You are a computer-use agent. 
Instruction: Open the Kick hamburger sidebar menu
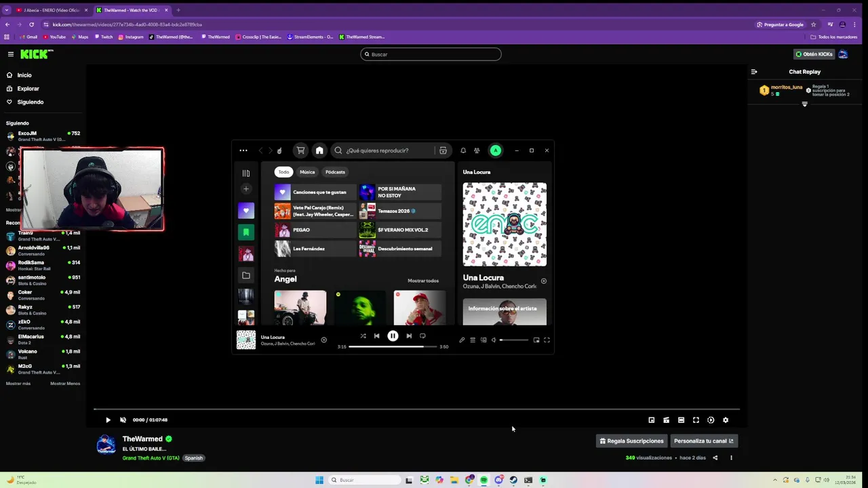(11, 54)
